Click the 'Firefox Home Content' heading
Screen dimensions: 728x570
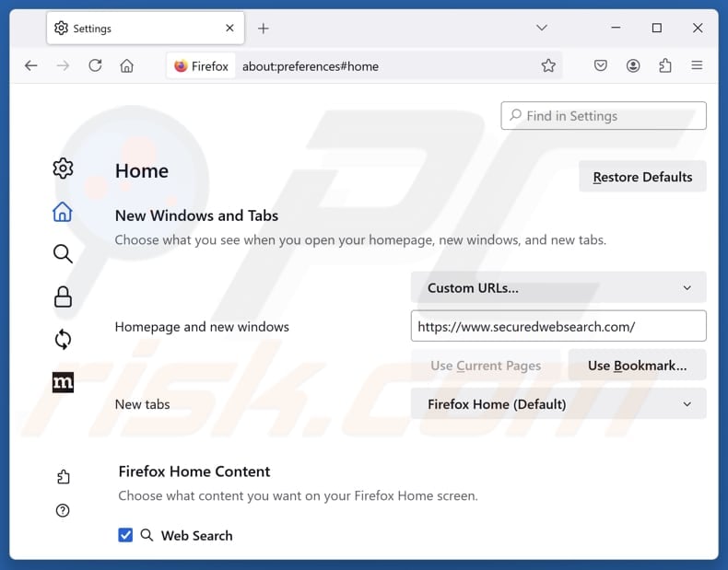point(194,471)
